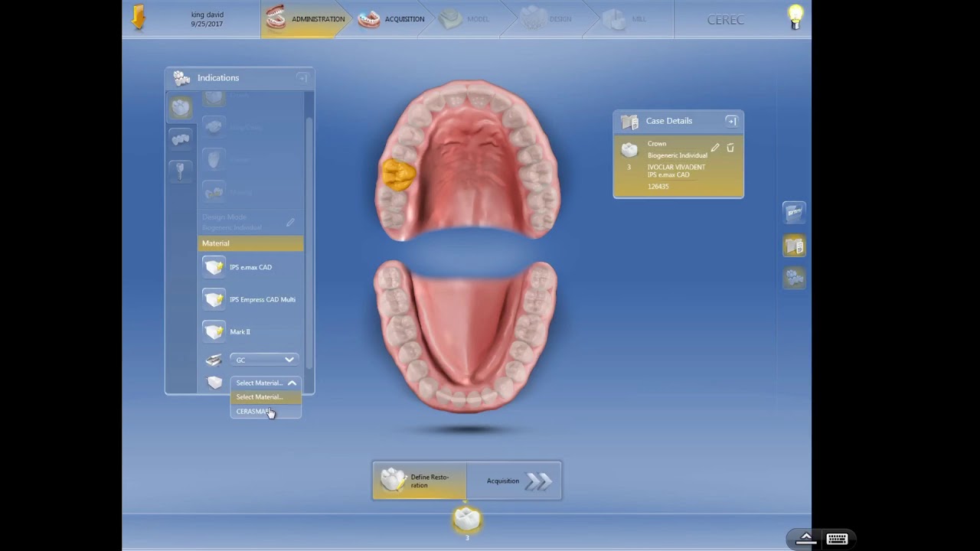Click the IVOCLAR VIVADENT manufacturer text
The height and width of the screenshot is (551, 980).
point(677,167)
